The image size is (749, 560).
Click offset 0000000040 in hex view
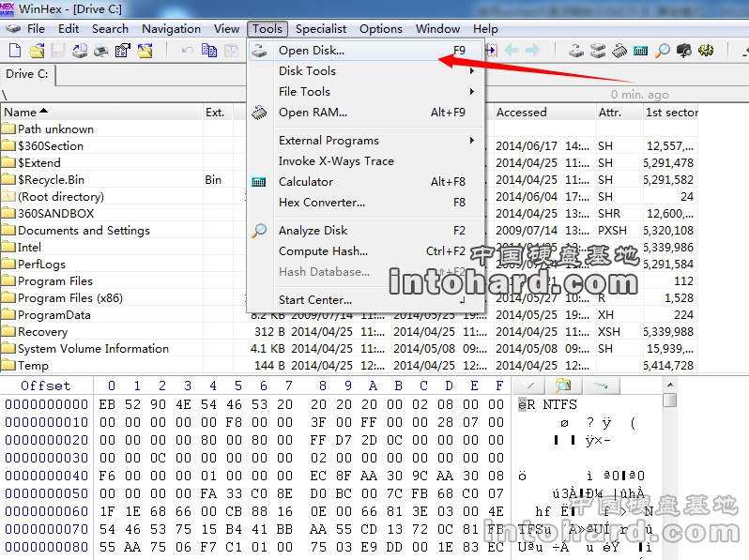(x=46, y=476)
